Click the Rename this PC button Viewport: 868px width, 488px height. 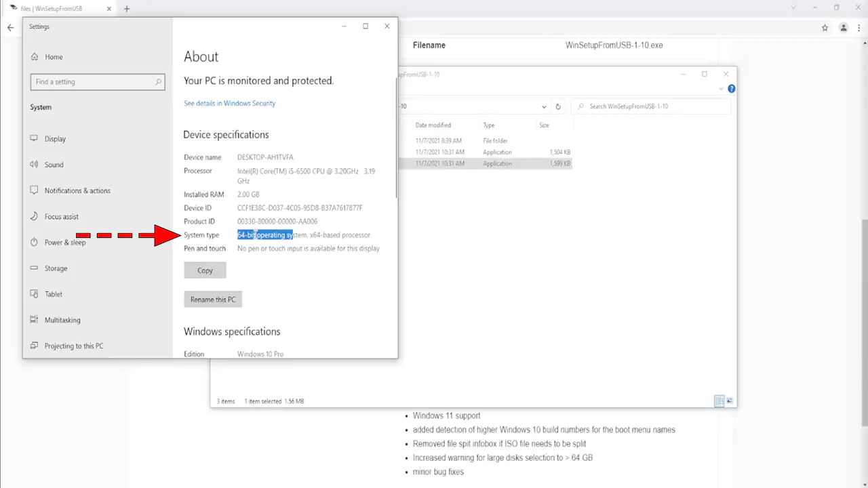(213, 300)
